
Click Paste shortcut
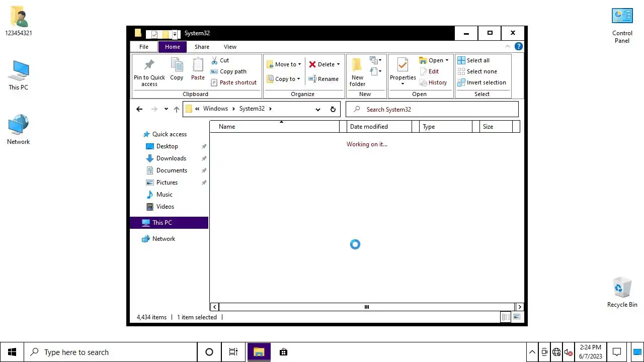click(x=233, y=82)
